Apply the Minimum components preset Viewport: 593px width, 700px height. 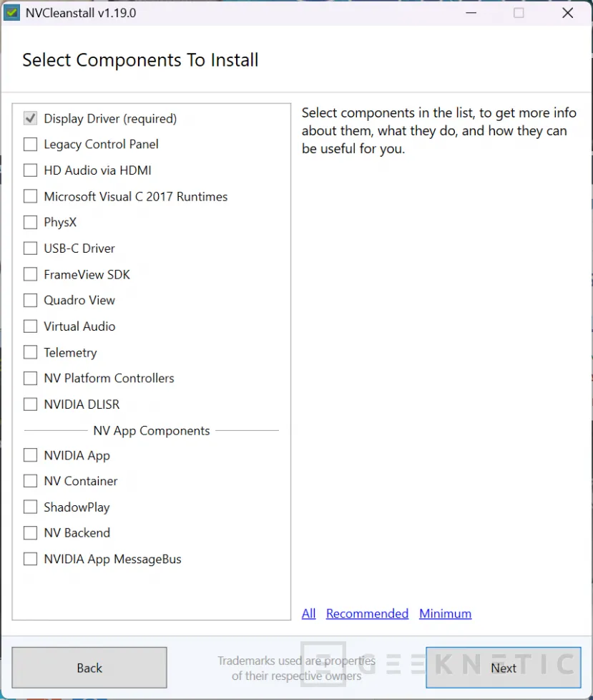pyautogui.click(x=445, y=613)
